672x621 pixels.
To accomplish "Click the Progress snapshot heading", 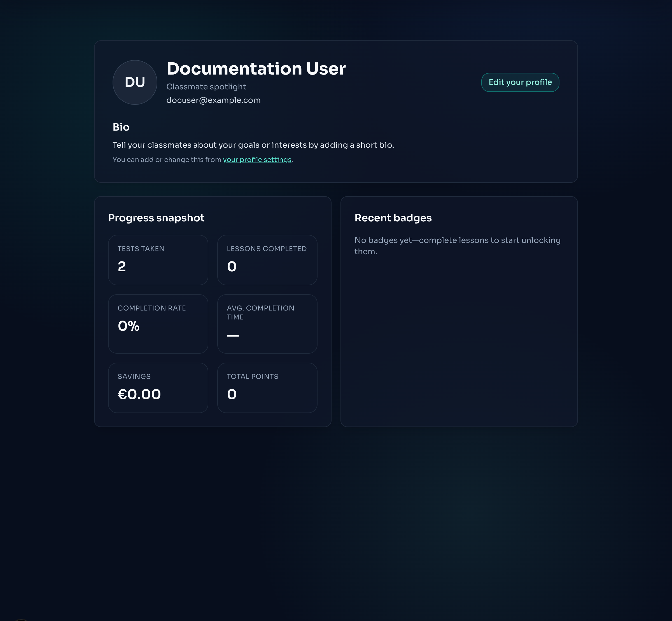I will point(156,218).
